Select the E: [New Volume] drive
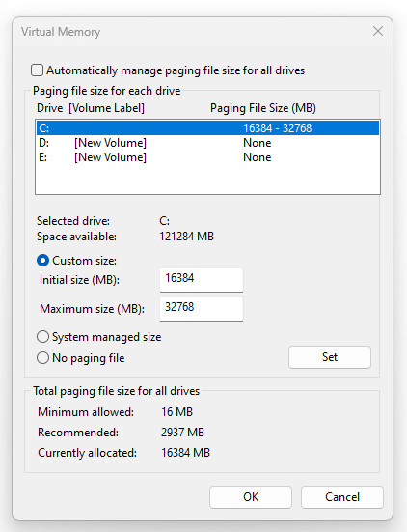Image resolution: width=407 pixels, height=532 pixels. [x=207, y=157]
